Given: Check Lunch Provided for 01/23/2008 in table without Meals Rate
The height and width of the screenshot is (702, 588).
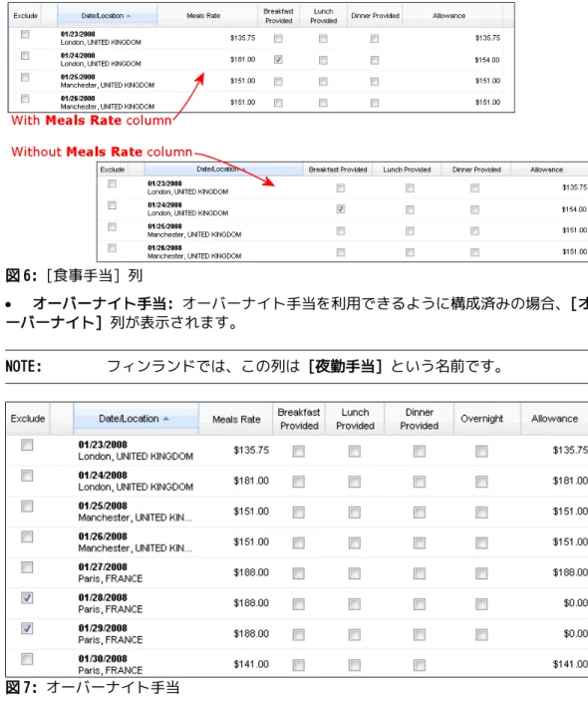Looking at the screenshot, I should coord(410,188).
